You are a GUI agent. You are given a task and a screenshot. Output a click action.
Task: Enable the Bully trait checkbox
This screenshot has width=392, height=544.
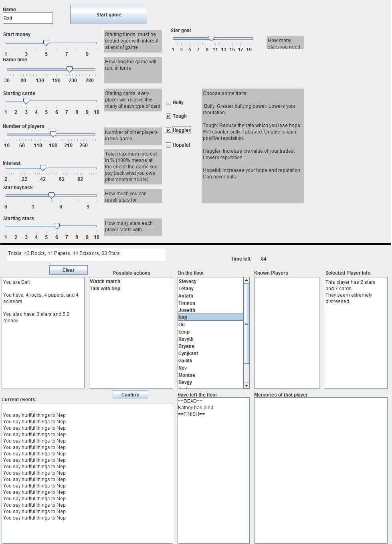coord(169,103)
